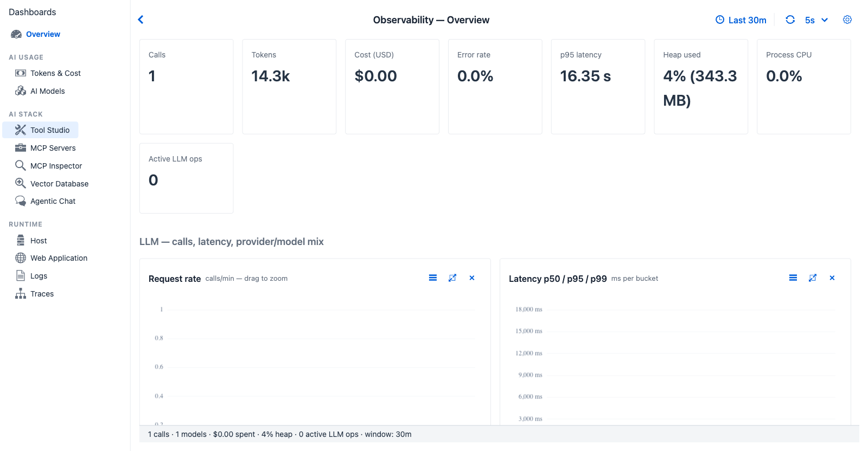Open Traces page

tap(42, 294)
